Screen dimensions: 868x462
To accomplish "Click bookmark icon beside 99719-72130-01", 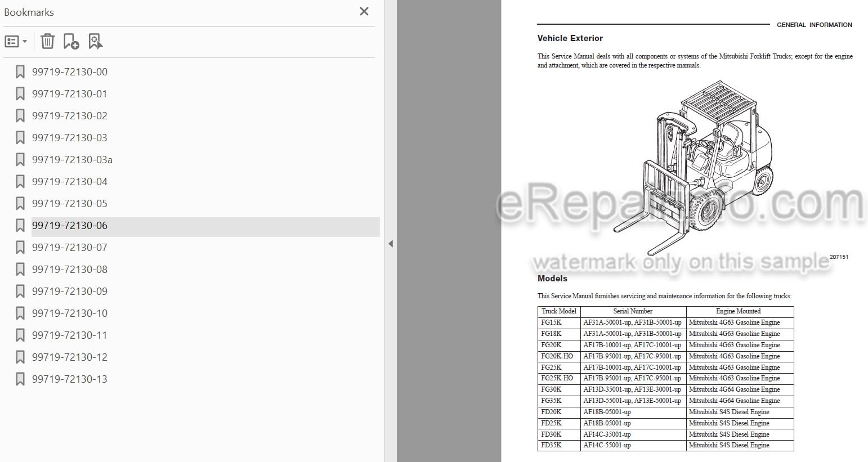I will pyautogui.click(x=20, y=93).
